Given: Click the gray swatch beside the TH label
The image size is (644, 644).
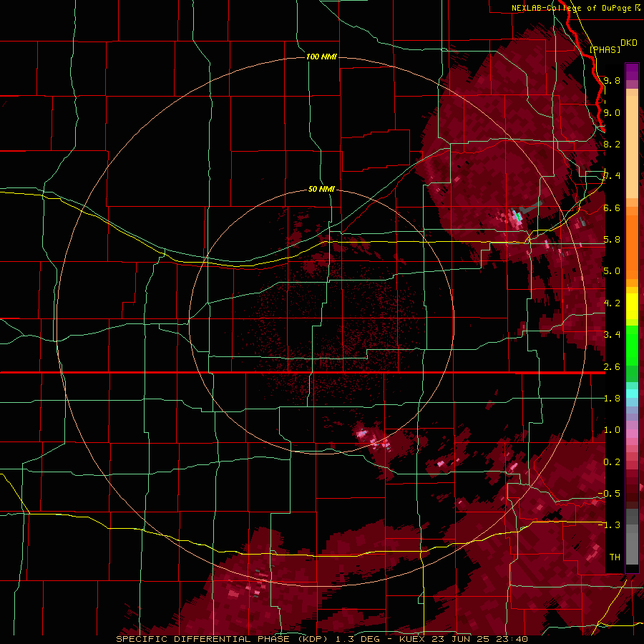Looking at the screenshot, I should 632,549.
